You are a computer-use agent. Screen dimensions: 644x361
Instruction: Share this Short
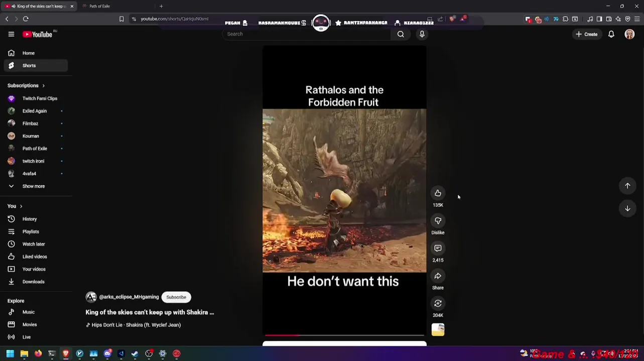(438, 276)
